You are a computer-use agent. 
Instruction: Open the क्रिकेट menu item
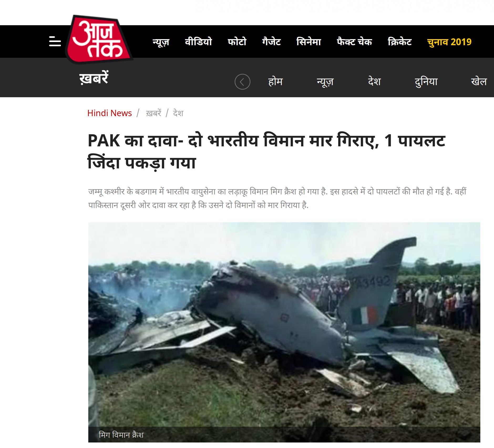pos(399,42)
